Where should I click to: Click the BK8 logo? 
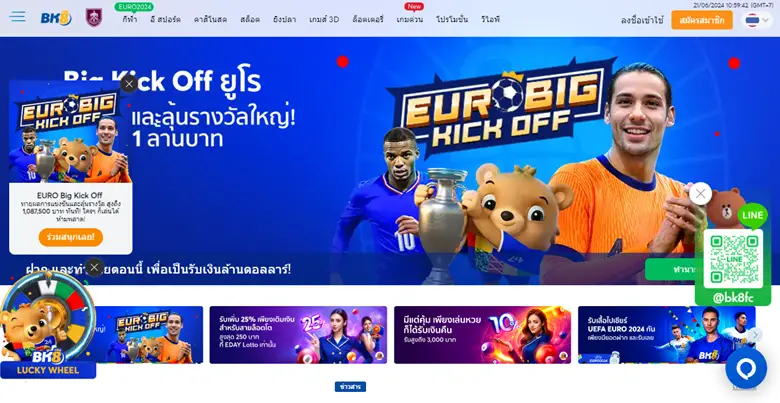(56, 18)
